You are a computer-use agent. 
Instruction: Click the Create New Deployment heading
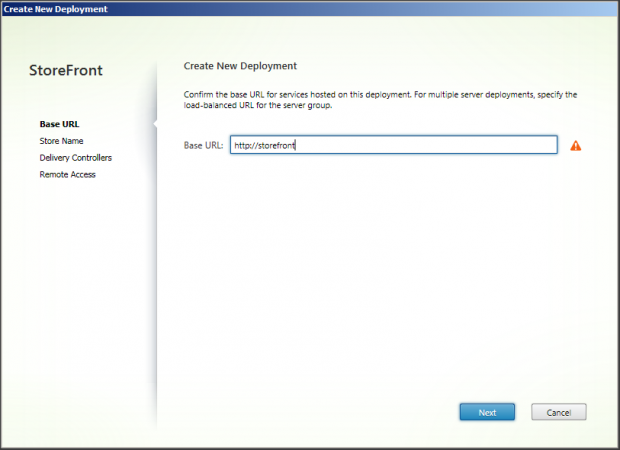click(x=240, y=66)
